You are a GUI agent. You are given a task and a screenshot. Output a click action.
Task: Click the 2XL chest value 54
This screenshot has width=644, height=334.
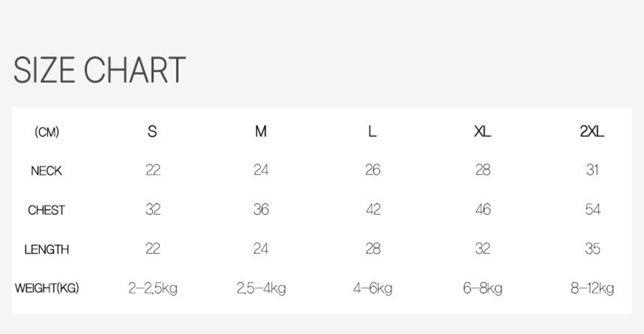[593, 210]
